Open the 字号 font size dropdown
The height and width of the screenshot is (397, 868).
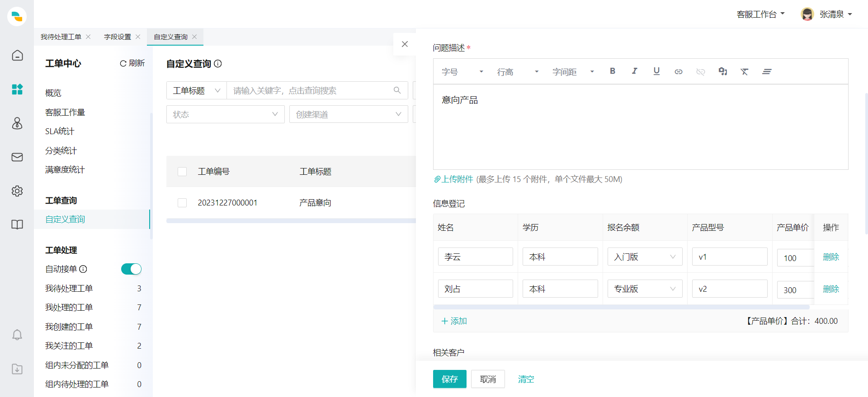(462, 71)
